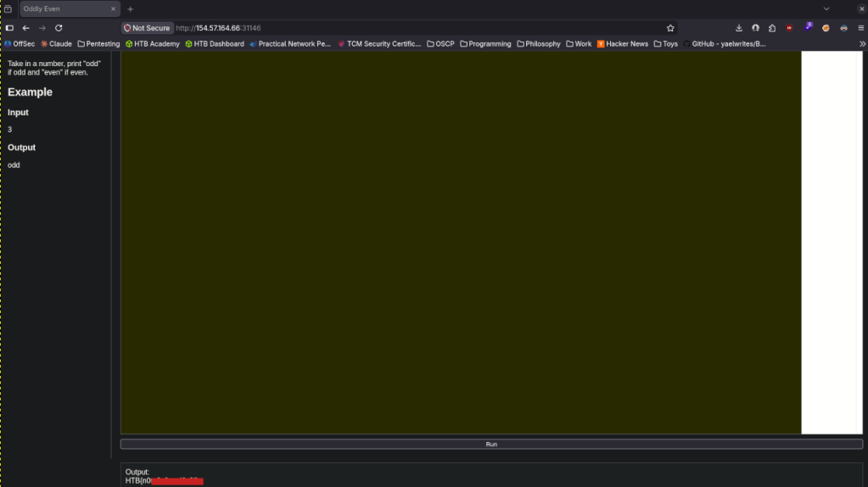Open the downloads panel
The image size is (868, 487).
pyautogui.click(x=739, y=28)
